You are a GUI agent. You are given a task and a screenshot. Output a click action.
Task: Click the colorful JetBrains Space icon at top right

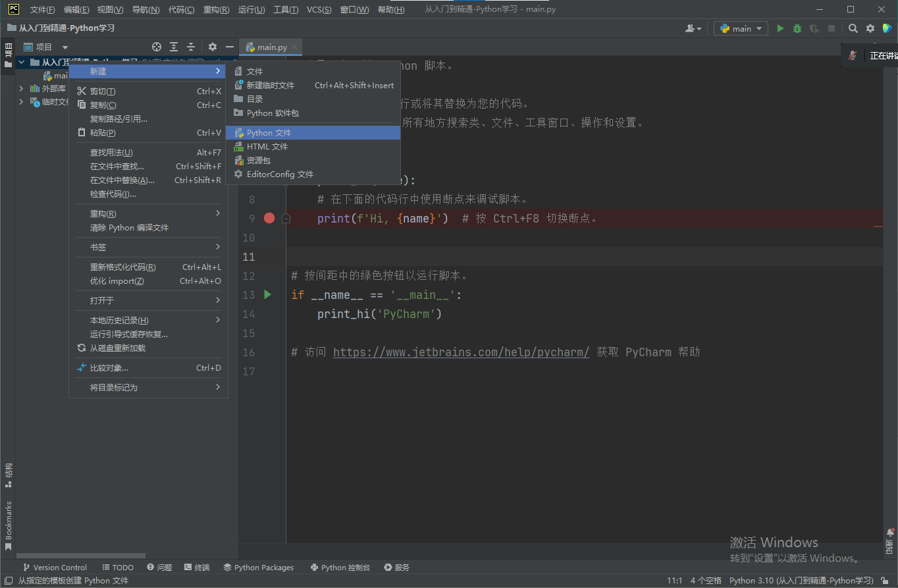tap(887, 28)
